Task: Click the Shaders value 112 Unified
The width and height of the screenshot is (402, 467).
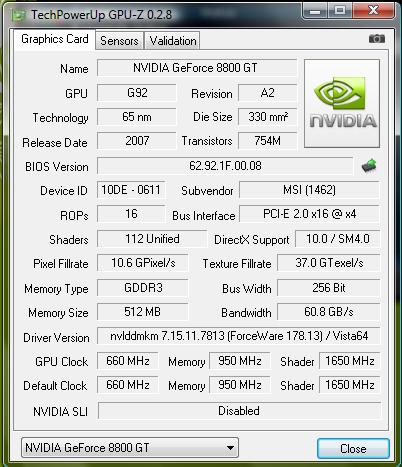Action: (x=152, y=239)
